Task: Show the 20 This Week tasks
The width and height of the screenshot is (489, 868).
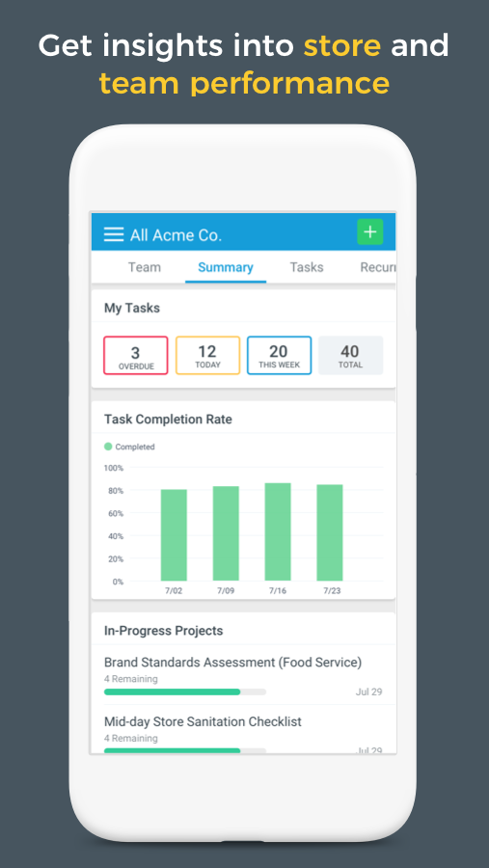Action: (279, 355)
